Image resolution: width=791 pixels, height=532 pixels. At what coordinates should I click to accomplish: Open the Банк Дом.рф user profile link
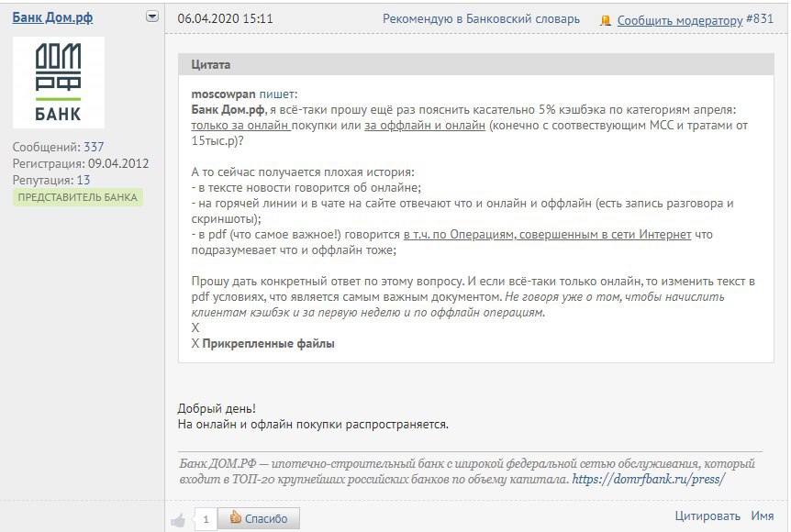pos(52,17)
